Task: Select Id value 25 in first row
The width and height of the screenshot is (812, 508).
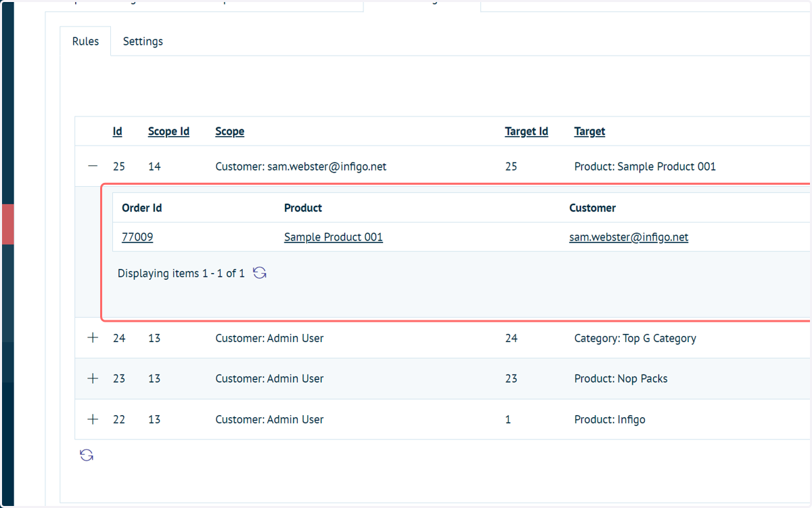Action: click(119, 166)
